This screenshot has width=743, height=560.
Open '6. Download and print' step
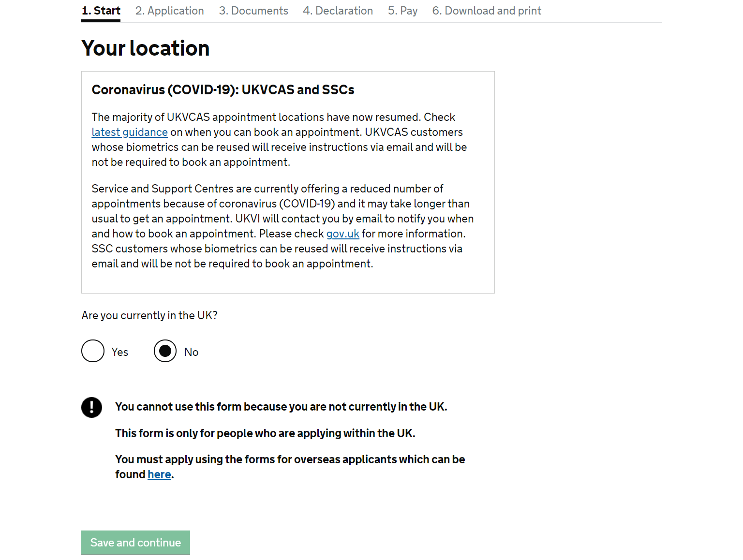pyautogui.click(x=487, y=11)
